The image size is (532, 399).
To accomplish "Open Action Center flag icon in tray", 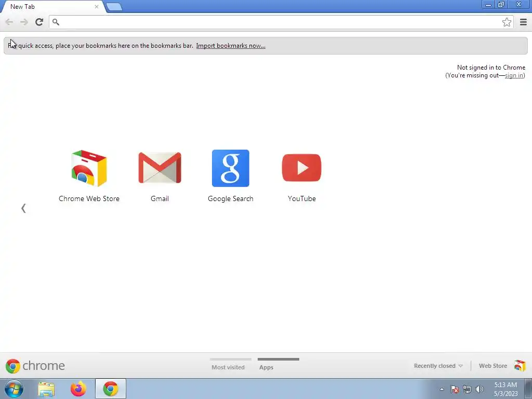I will tap(455, 389).
